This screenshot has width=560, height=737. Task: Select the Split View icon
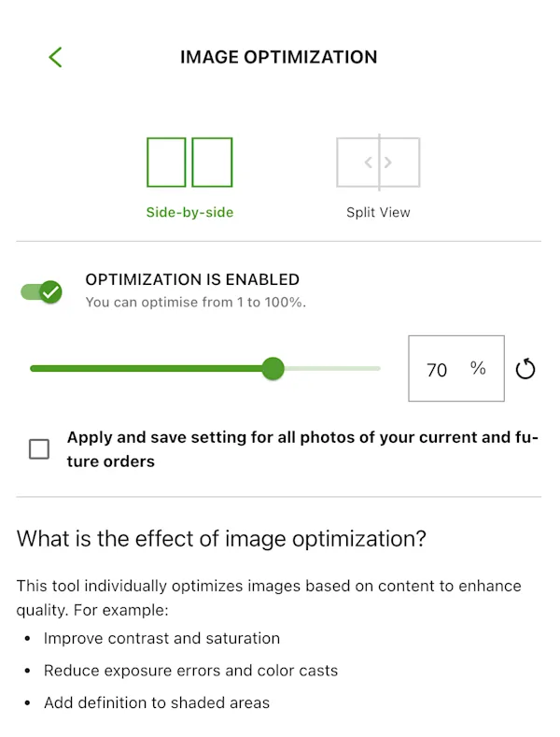[378, 163]
